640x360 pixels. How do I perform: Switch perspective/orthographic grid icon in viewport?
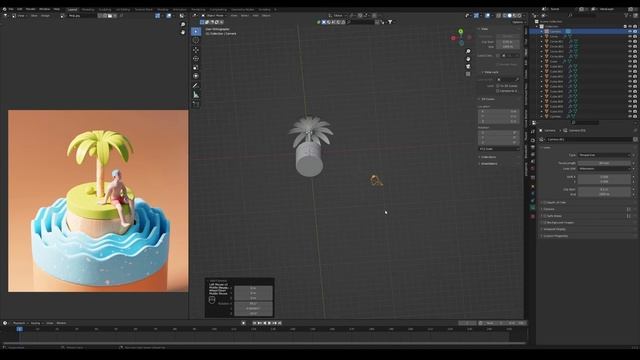tap(468, 74)
